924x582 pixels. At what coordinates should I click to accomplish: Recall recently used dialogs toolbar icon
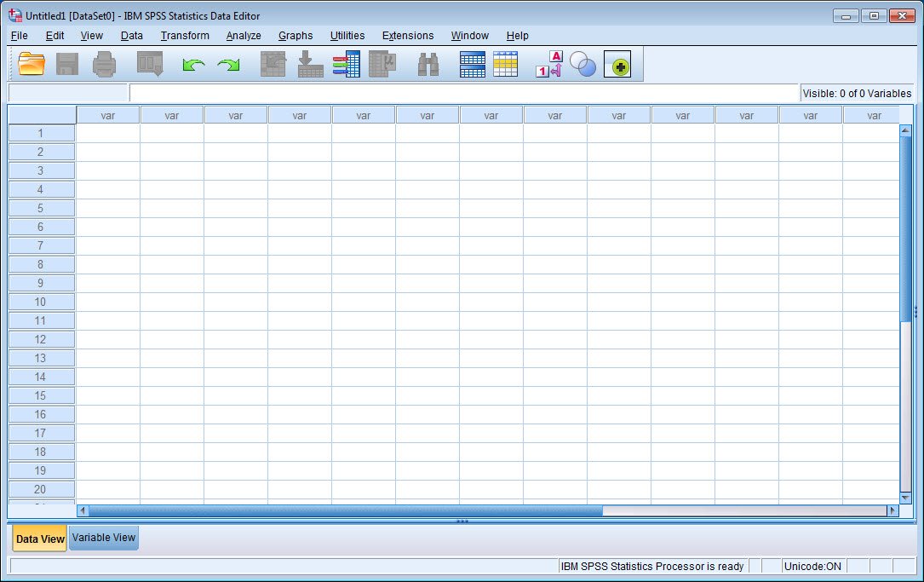150,64
